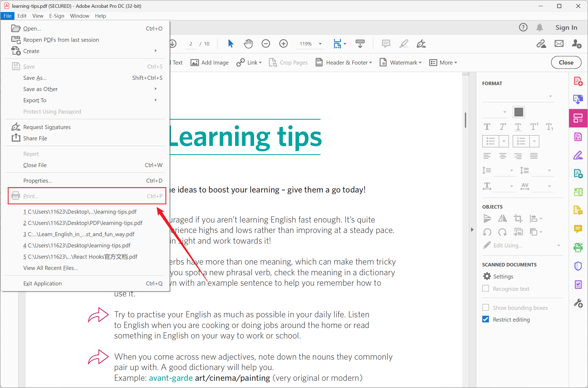
Task: Tick the Recognize text checkbox
Action: click(485, 288)
